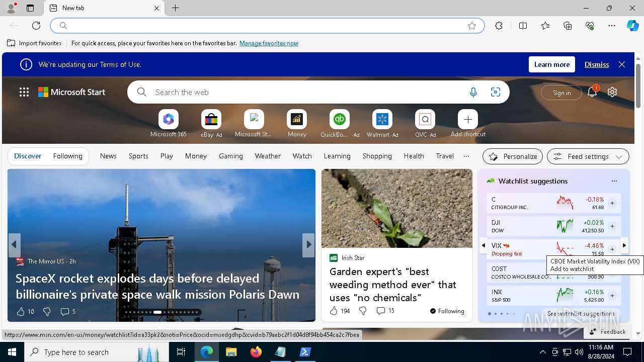Viewport: 644px width, 362px height.
Task: Dislike the Garden expert article
Action: [x=363, y=311]
